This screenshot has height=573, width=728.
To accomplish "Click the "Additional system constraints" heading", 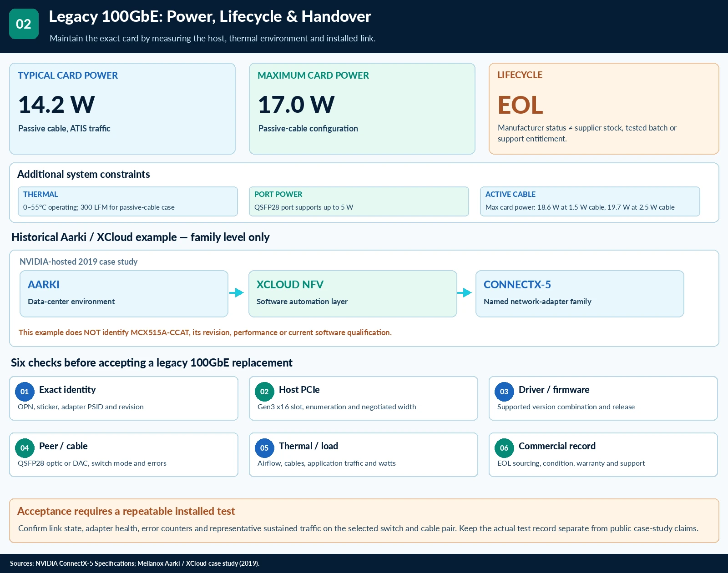I will (84, 174).
